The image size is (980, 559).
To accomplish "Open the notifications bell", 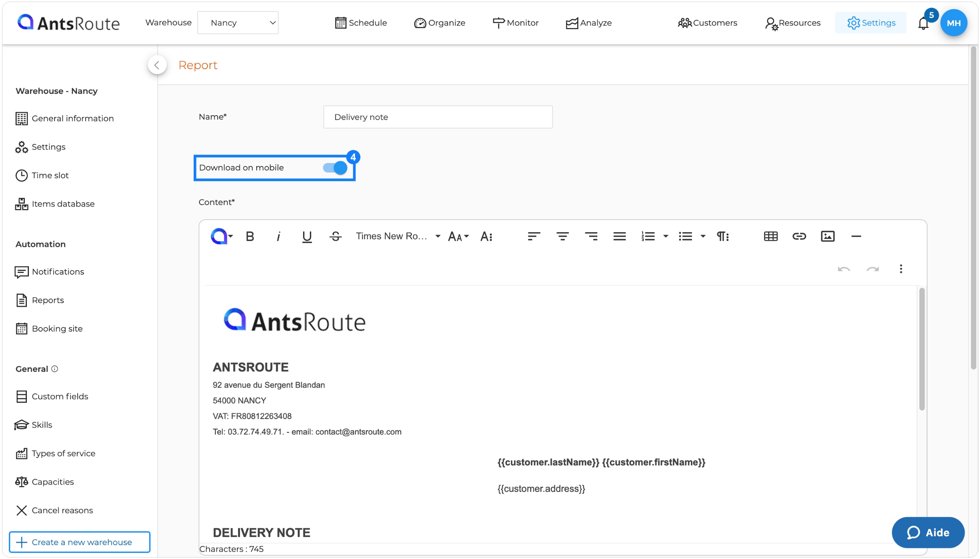I will 923,23.
